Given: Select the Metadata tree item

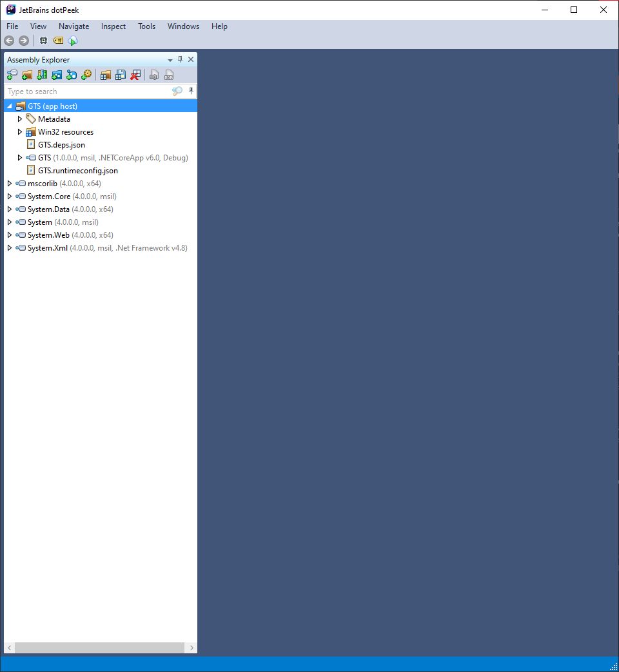Looking at the screenshot, I should 54,119.
